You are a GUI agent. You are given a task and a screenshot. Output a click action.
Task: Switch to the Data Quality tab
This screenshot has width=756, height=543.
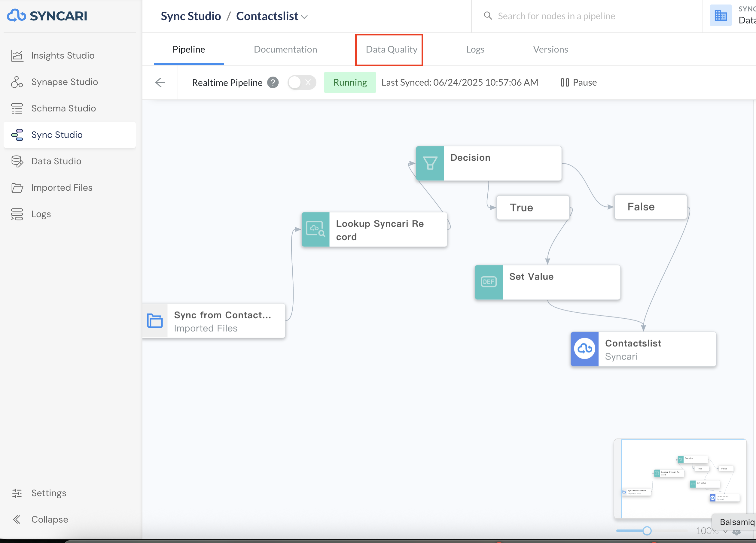391,49
